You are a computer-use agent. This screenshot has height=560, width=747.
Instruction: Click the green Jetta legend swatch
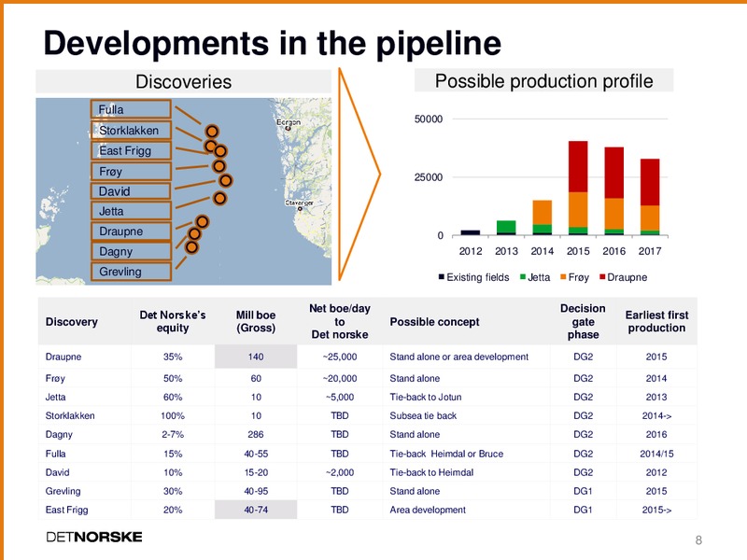point(523,276)
